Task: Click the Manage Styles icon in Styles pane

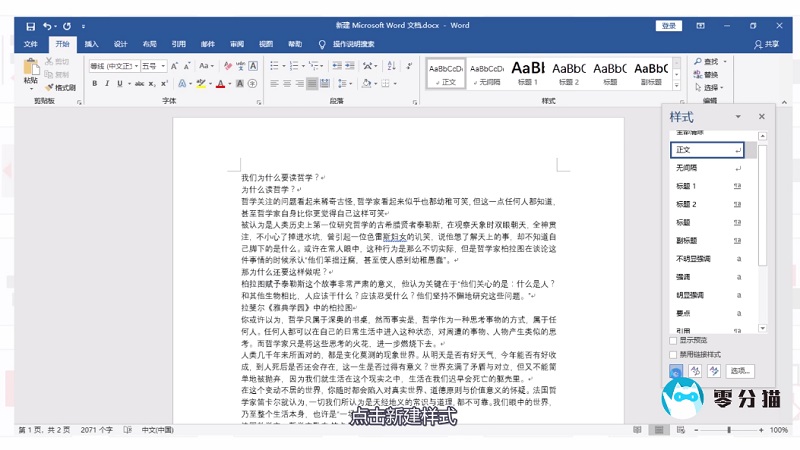Action: tap(711, 371)
